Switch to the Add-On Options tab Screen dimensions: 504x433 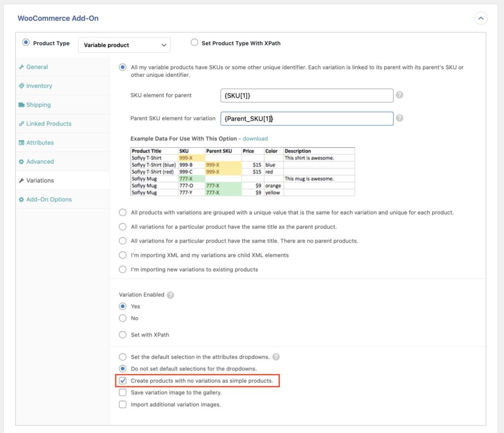47,199
